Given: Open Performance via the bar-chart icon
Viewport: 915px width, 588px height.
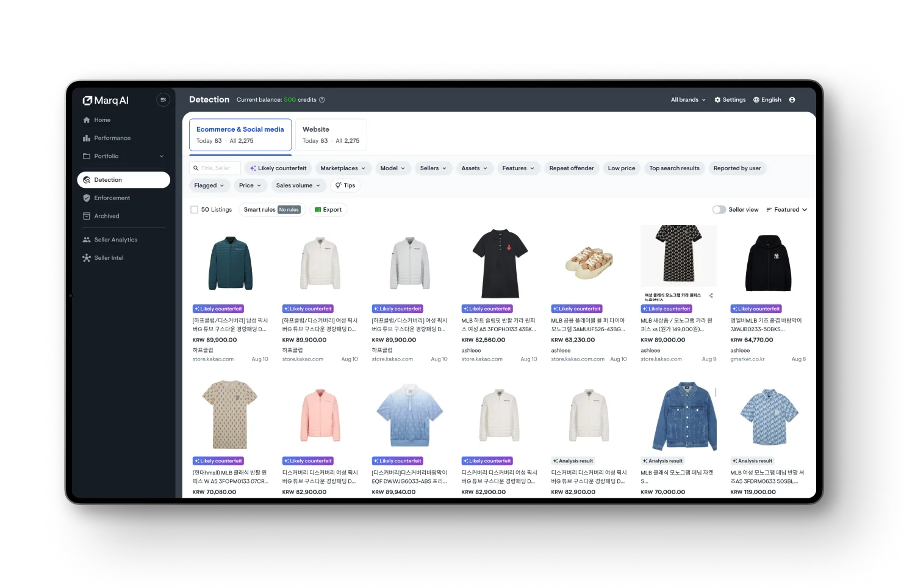Looking at the screenshot, I should pos(86,138).
